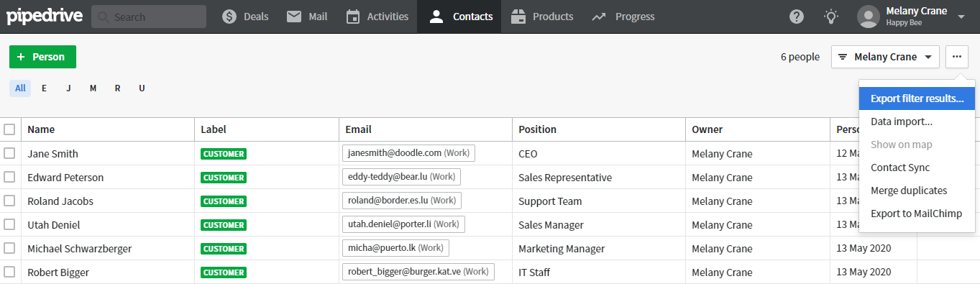Screen dimensions: 980x284
Task: Open the Progress tab
Action: tap(623, 17)
